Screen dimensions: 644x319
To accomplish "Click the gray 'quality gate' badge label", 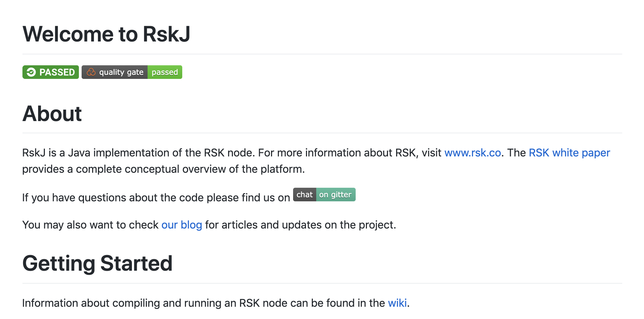I will [x=115, y=72].
